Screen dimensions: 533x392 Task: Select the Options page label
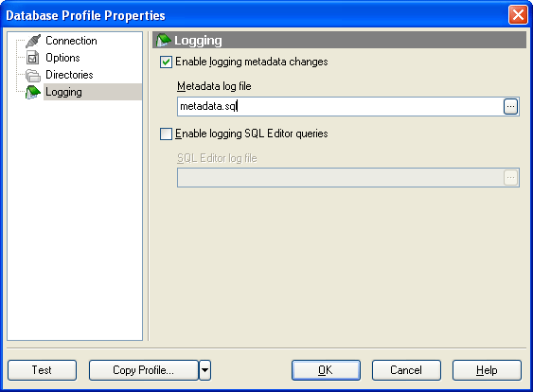[62, 58]
